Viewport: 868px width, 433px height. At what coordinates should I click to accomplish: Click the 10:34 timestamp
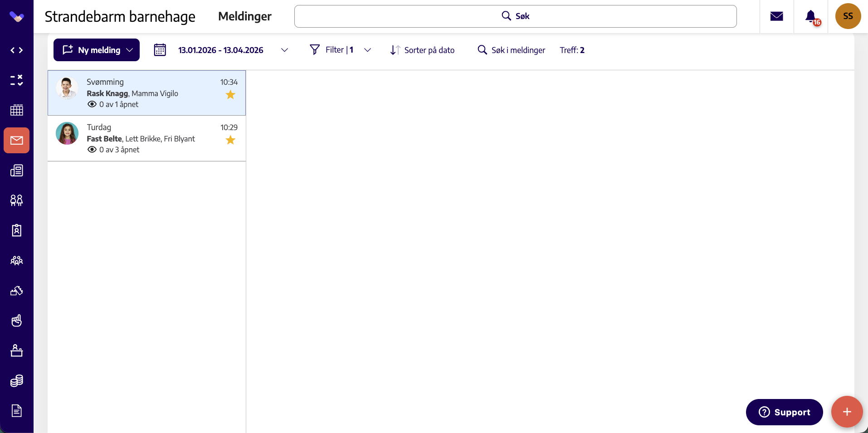(229, 82)
